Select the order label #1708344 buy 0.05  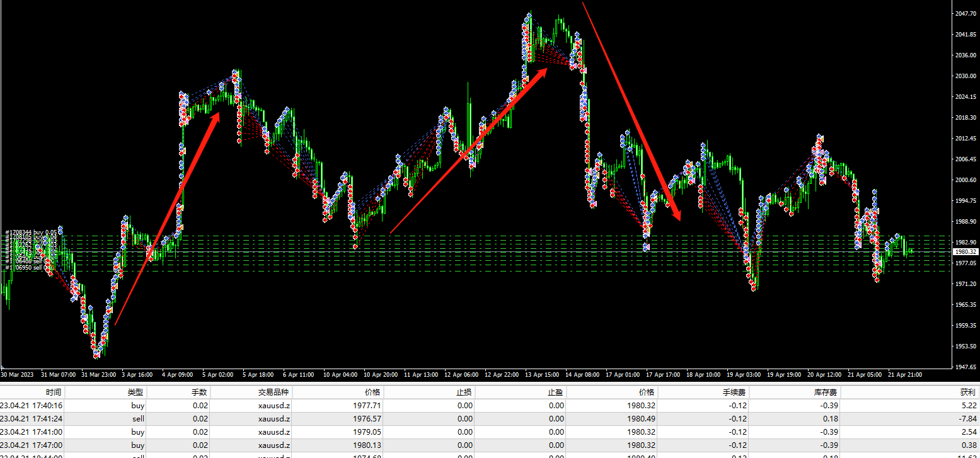point(30,232)
